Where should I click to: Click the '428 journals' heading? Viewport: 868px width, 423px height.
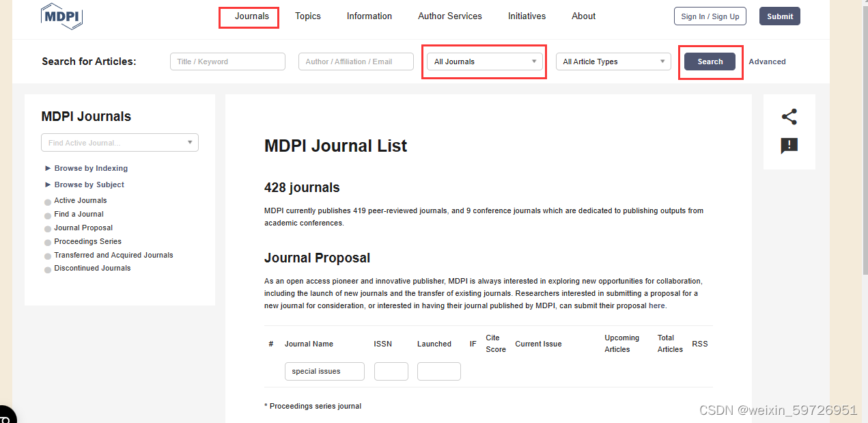pos(302,187)
